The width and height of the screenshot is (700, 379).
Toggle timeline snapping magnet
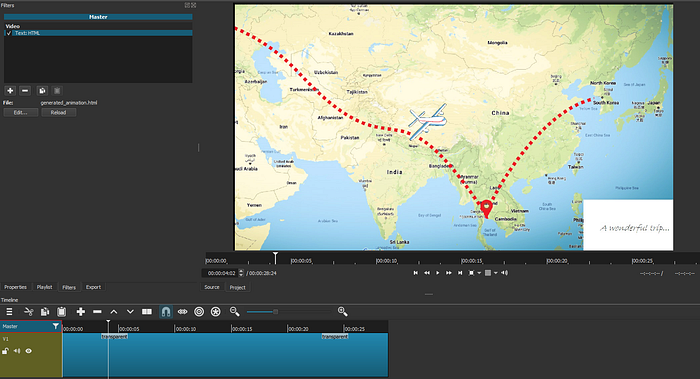pos(166,312)
